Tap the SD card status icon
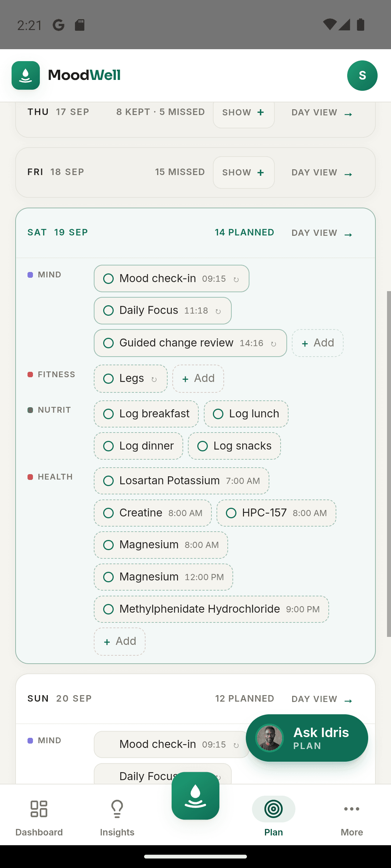Viewport: 391px width, 868px height. 80,25
